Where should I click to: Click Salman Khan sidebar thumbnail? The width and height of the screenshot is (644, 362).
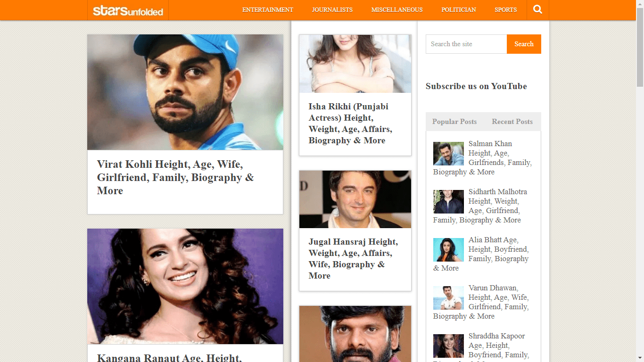pyautogui.click(x=448, y=154)
